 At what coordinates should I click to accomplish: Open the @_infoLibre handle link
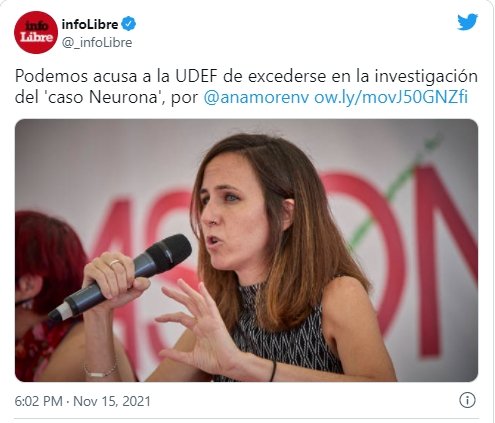(x=97, y=43)
